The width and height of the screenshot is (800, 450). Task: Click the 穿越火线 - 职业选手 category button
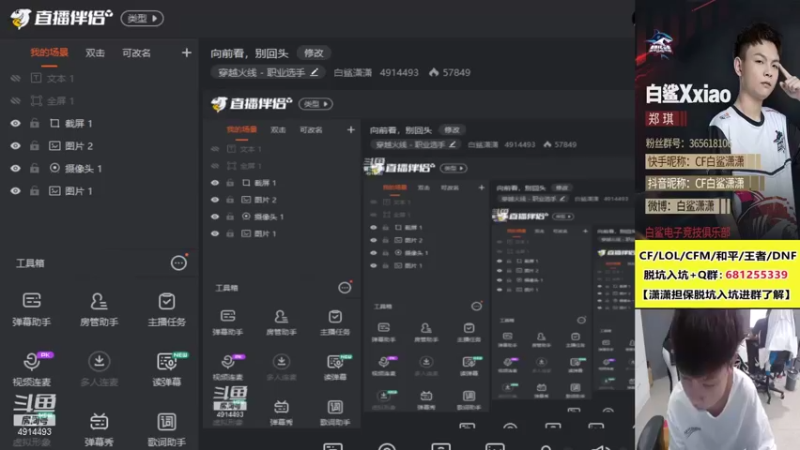click(268, 72)
